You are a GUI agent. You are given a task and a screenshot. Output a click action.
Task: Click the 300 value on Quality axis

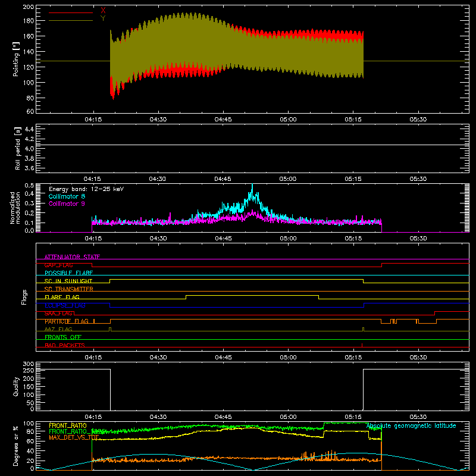pos(29,364)
